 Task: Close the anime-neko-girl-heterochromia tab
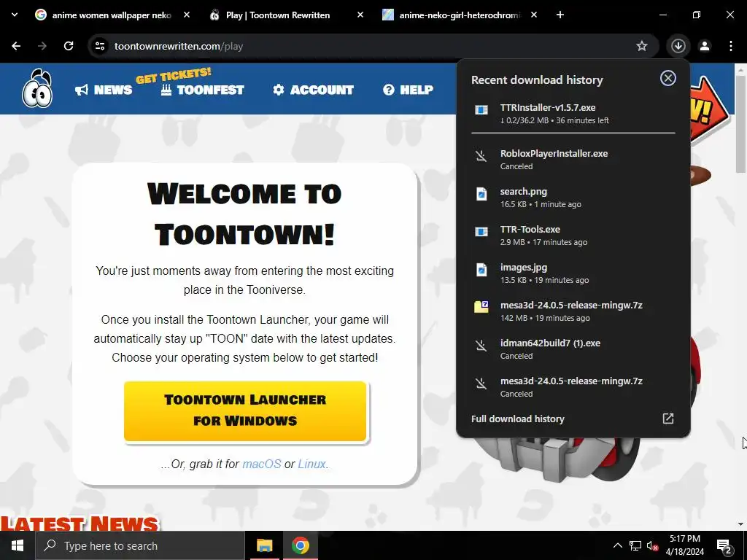pos(533,15)
